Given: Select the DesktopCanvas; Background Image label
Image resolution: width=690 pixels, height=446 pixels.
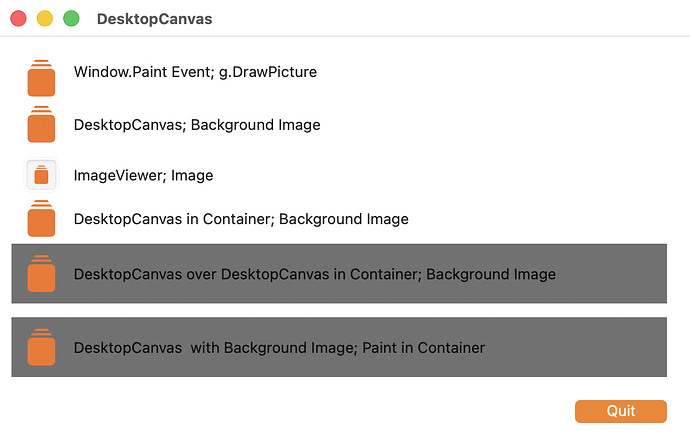Looking at the screenshot, I should (x=197, y=125).
